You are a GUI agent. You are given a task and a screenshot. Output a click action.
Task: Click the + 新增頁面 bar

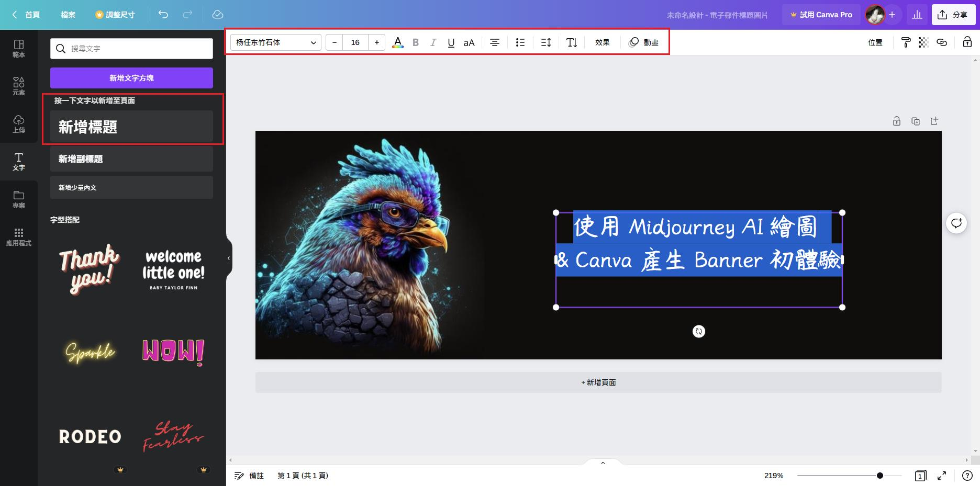(598, 382)
